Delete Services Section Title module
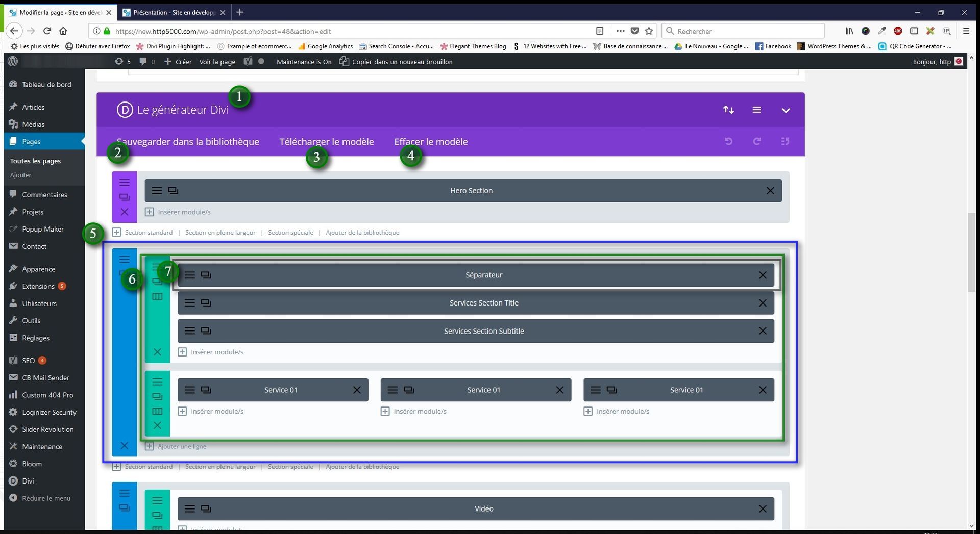Image resolution: width=980 pixels, height=534 pixels. [763, 303]
